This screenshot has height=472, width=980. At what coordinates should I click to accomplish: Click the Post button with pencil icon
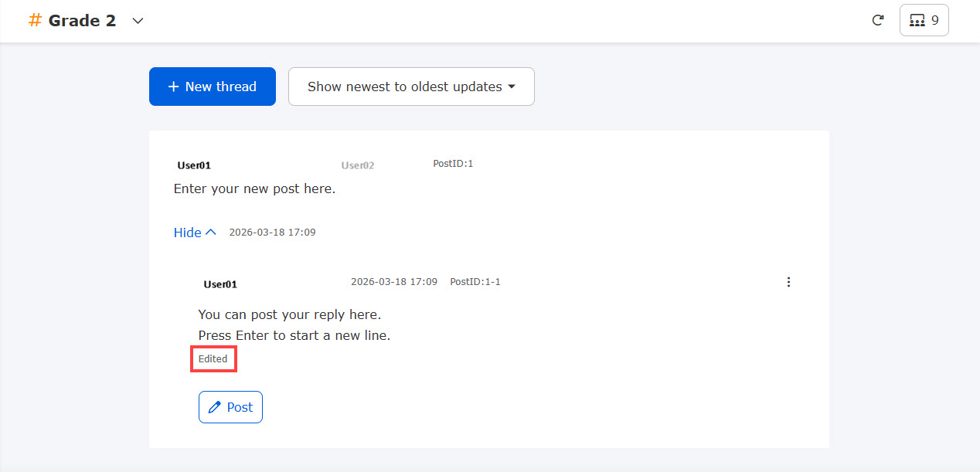pyautogui.click(x=230, y=407)
